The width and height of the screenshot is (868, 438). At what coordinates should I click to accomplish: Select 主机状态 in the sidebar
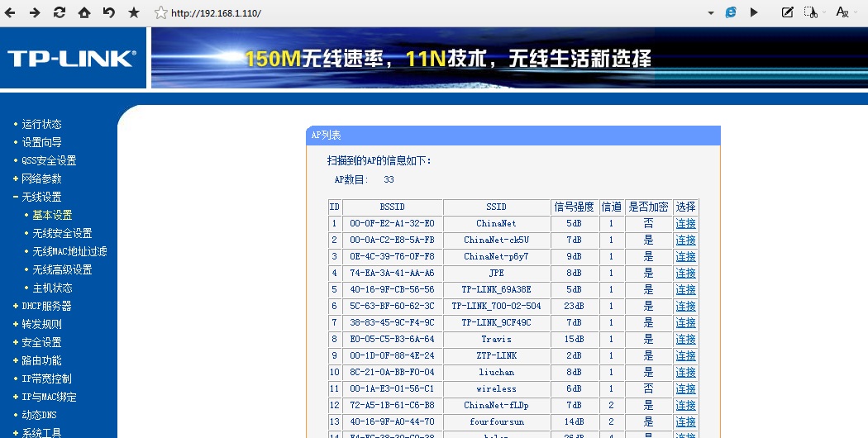click(52, 288)
